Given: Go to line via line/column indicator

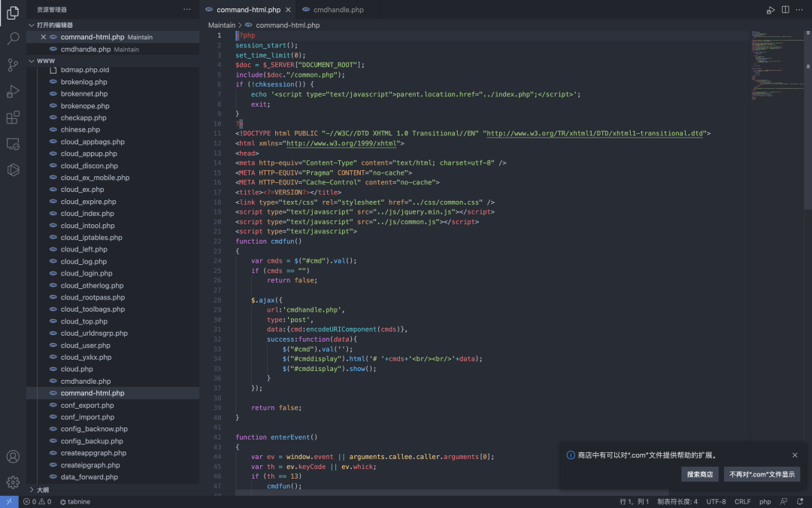Looking at the screenshot, I should 634,502.
